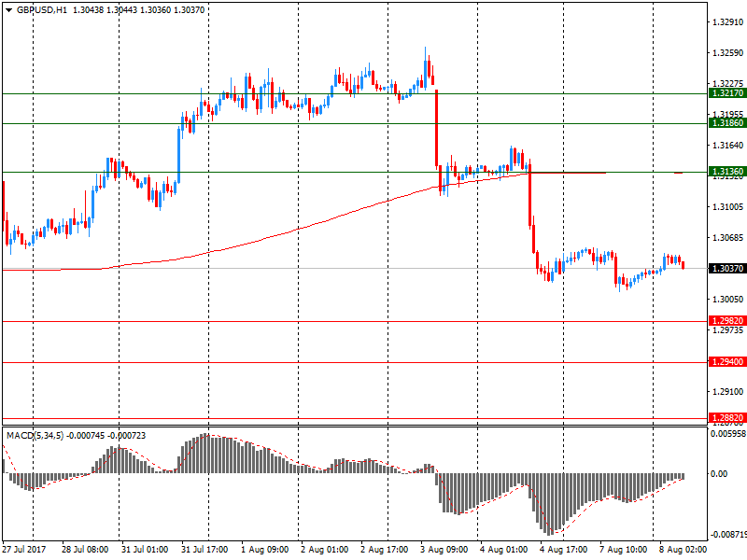Click the 1.32590 price scale value
Viewport: 747px width, 560px height.
(x=727, y=53)
